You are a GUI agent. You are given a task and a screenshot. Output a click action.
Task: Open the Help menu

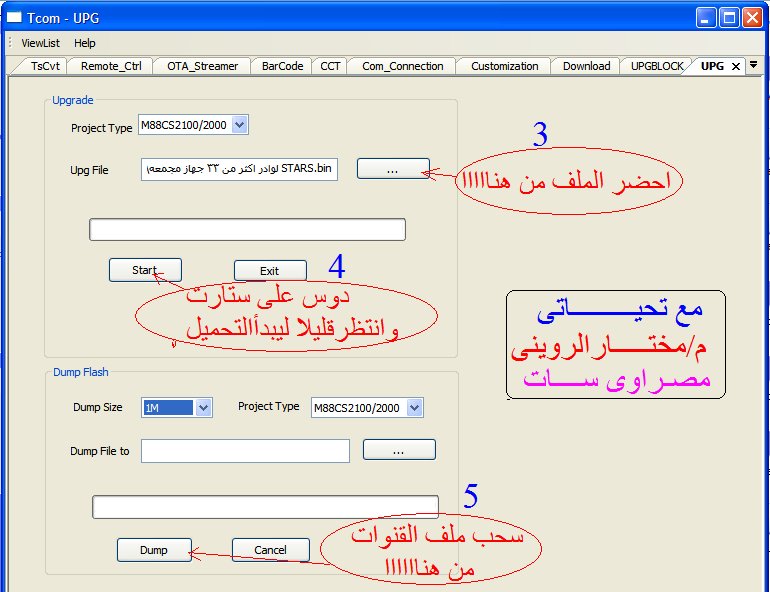click(x=84, y=43)
